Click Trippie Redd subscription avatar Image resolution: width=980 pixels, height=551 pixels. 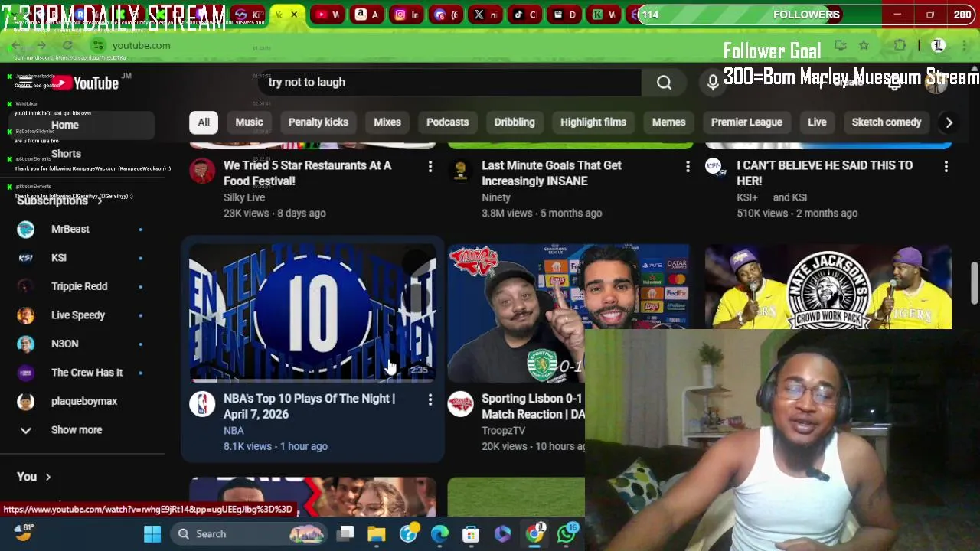(25, 286)
